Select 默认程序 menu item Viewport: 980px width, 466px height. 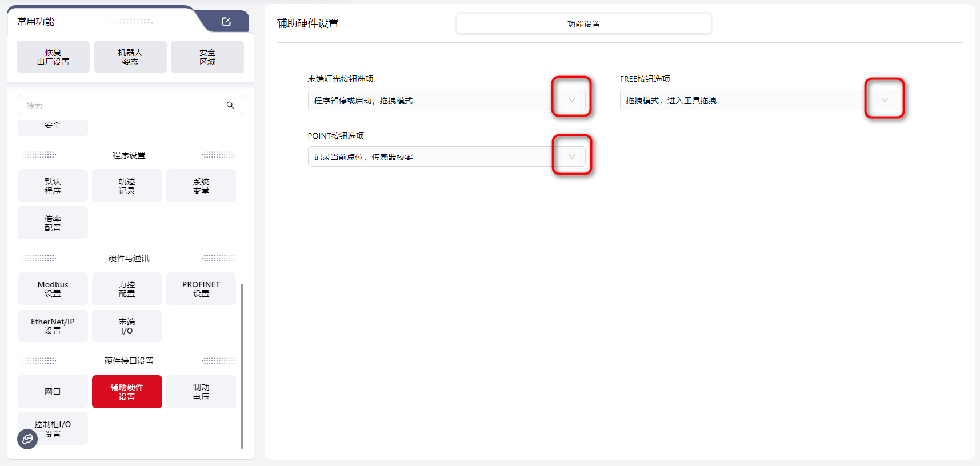tap(53, 186)
